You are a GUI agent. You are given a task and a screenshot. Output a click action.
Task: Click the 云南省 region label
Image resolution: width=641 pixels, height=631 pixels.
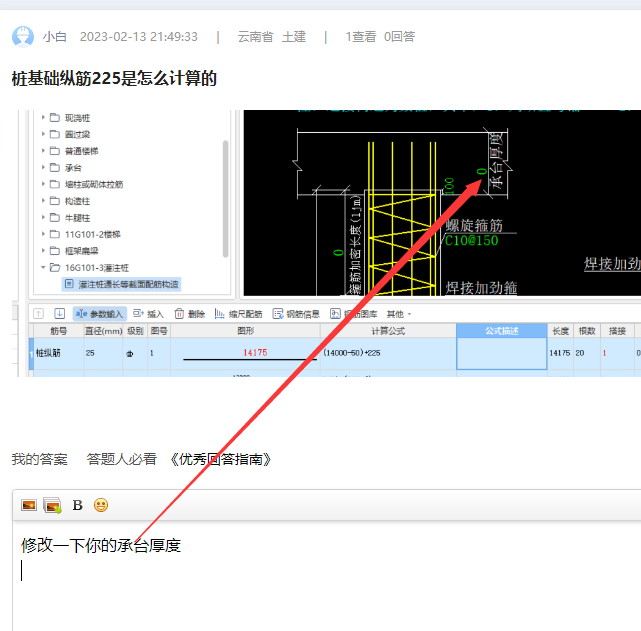click(256, 37)
